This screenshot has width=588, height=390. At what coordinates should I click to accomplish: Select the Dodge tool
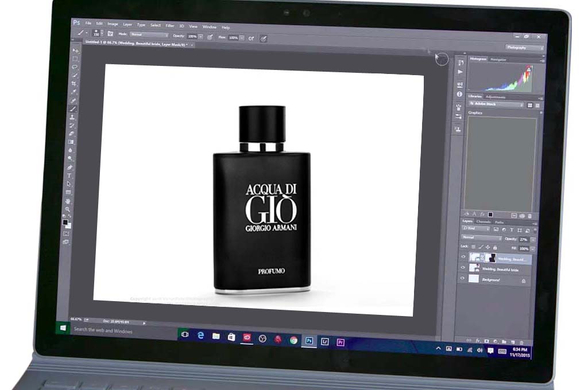coord(69,158)
